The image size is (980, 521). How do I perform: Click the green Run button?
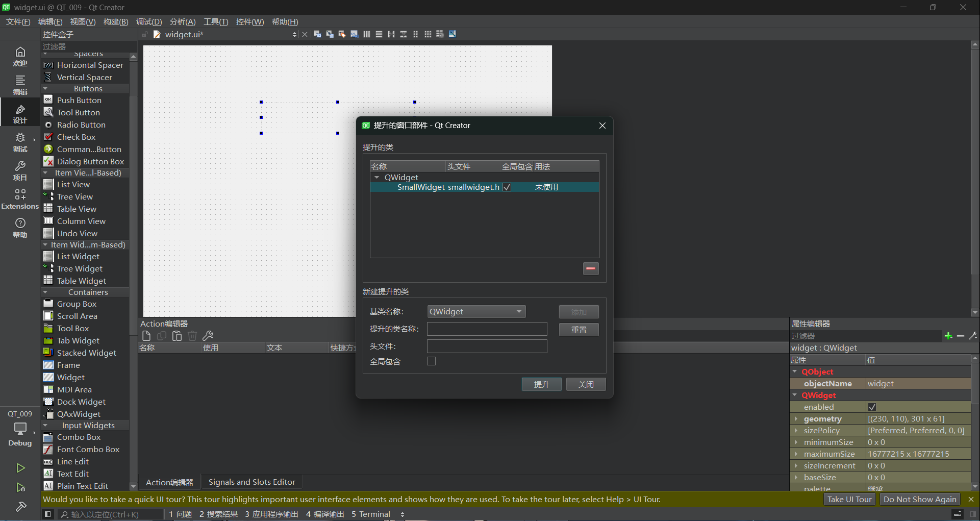point(20,468)
